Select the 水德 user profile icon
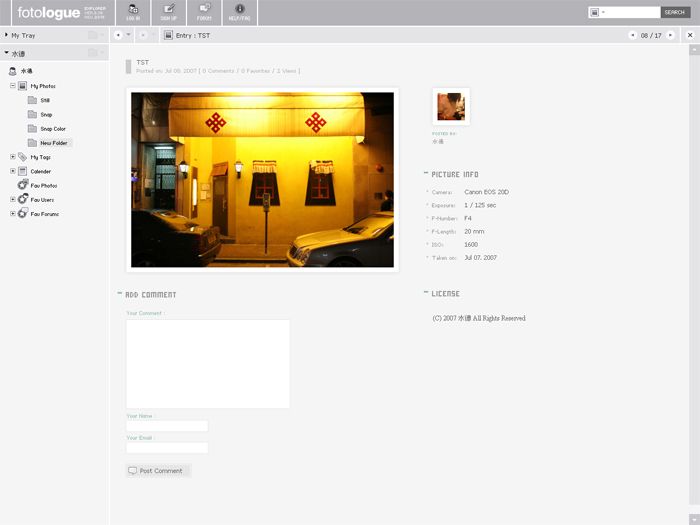 pos(12,71)
